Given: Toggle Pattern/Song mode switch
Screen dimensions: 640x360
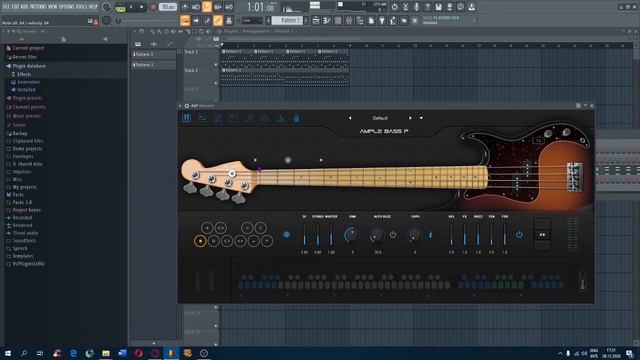Looking at the screenshot, I should click(x=120, y=7).
